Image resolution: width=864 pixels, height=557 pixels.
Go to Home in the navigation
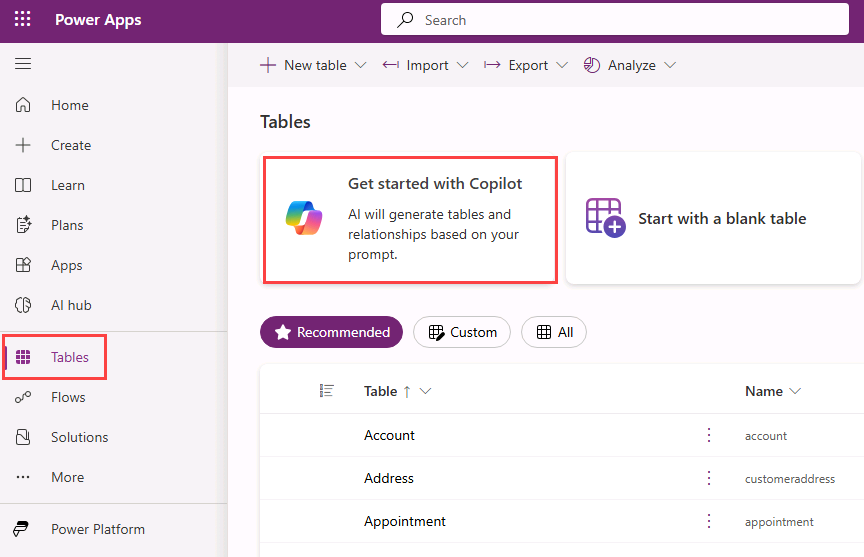coord(70,105)
